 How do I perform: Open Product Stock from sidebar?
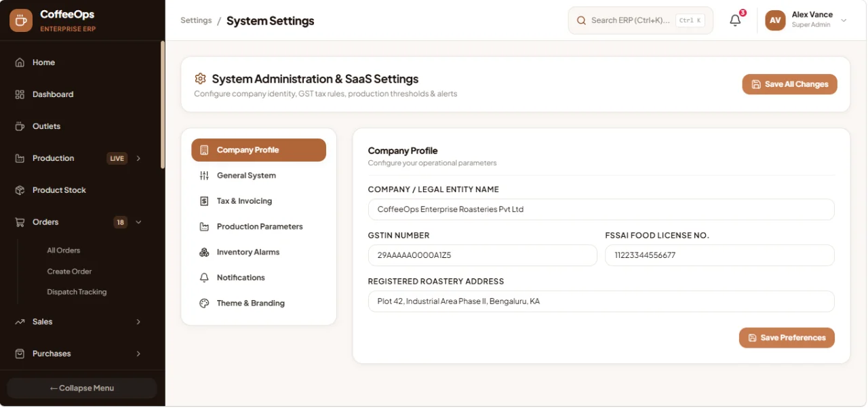[x=80, y=190]
